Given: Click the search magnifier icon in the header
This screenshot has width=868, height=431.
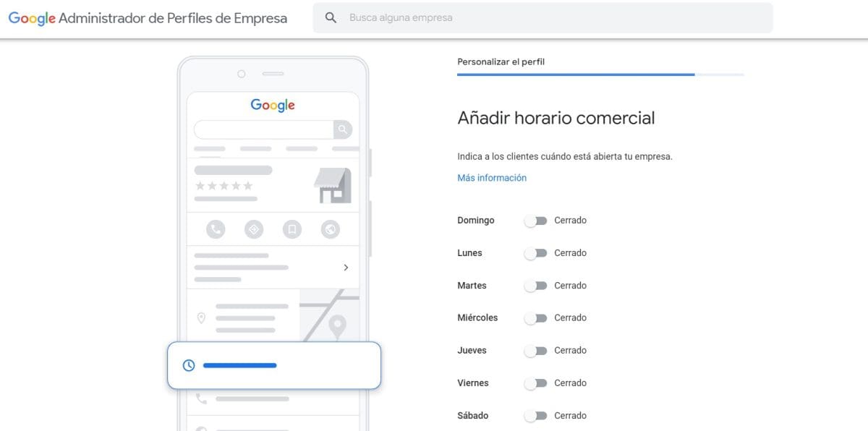Looking at the screenshot, I should click(331, 18).
